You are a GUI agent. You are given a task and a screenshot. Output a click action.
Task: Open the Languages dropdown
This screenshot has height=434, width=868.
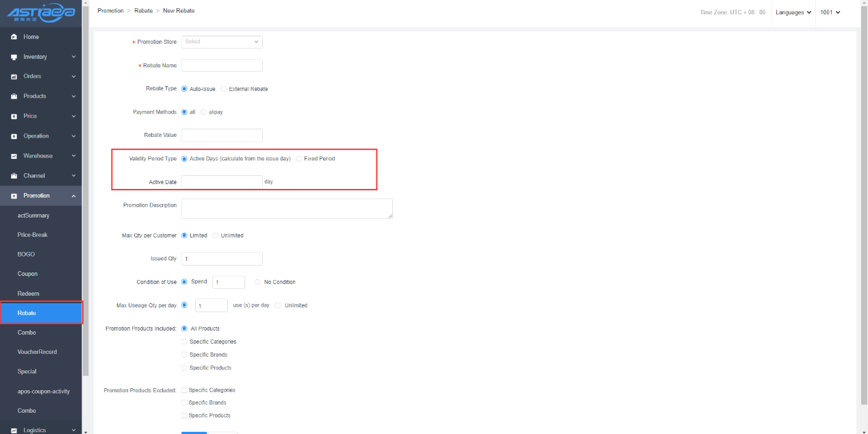[x=793, y=12]
